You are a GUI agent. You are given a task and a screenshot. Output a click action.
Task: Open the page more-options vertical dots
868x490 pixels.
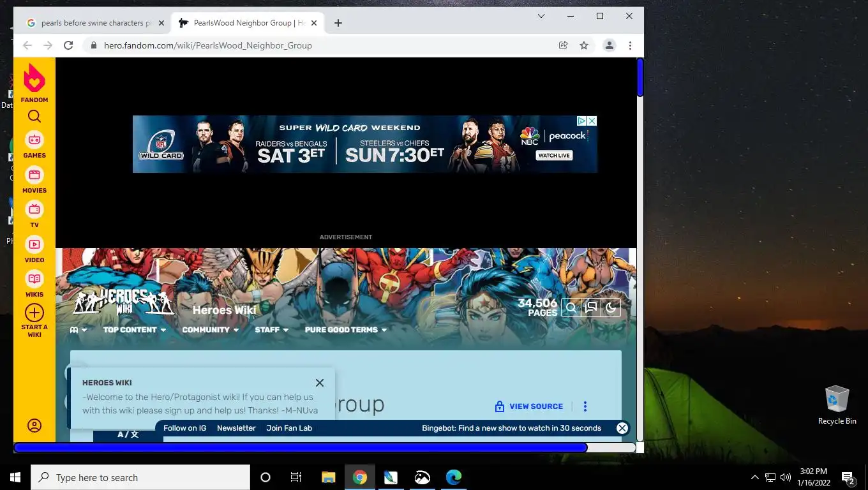[x=585, y=406]
